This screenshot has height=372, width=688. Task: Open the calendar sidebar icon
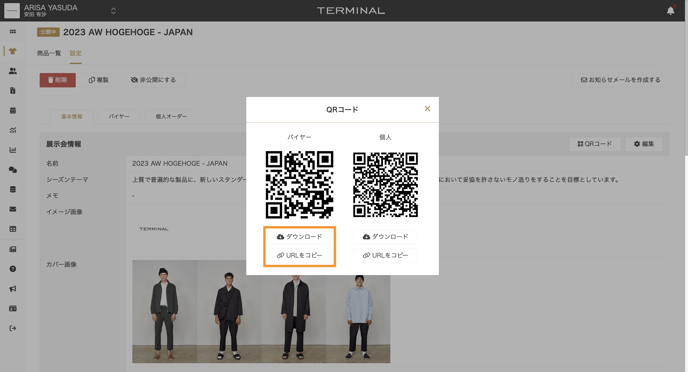[13, 110]
